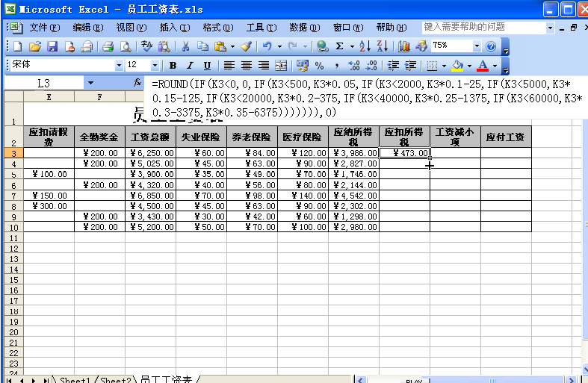Expand the zoom level dropdown showing 75%
Image resolution: width=588 pixels, height=383 pixels.
coord(477,46)
